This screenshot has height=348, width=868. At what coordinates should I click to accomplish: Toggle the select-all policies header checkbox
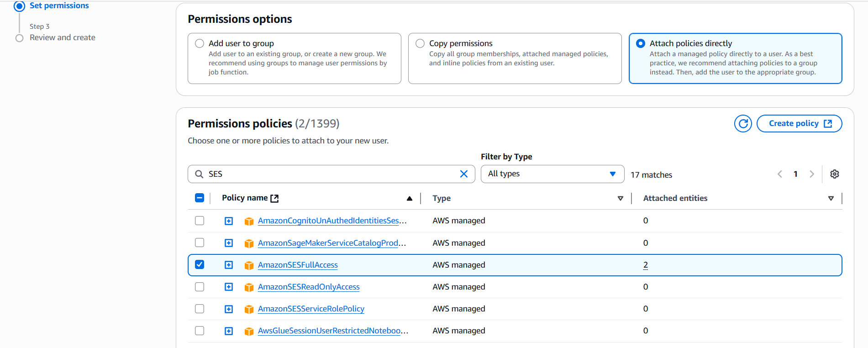tap(200, 198)
